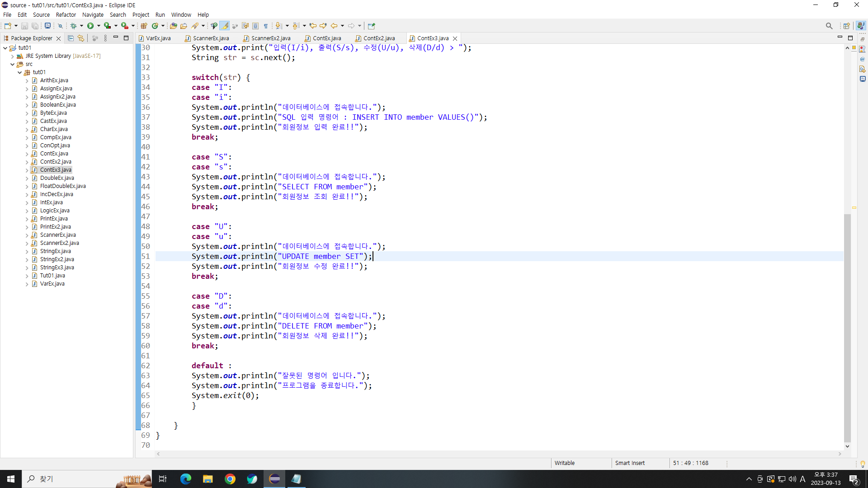This screenshot has width=868, height=488.
Task: Click the Open Type icon in toolbar
Action: (x=173, y=26)
